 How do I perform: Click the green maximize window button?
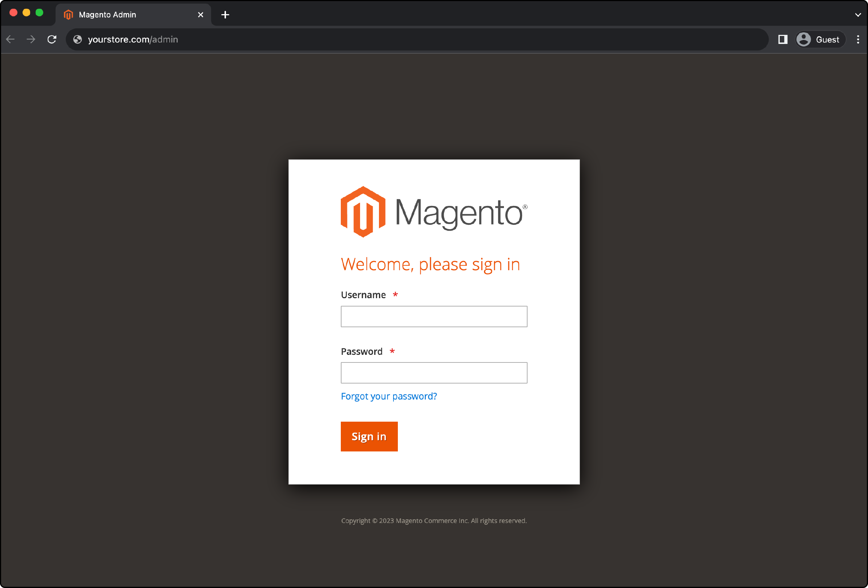click(39, 12)
